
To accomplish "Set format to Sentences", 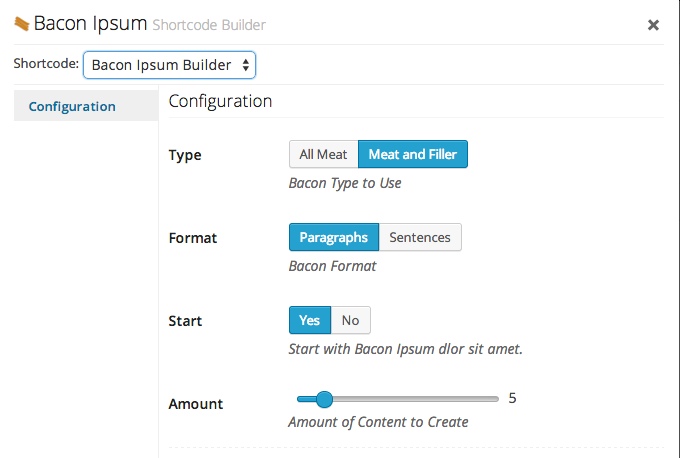I will click(x=420, y=237).
